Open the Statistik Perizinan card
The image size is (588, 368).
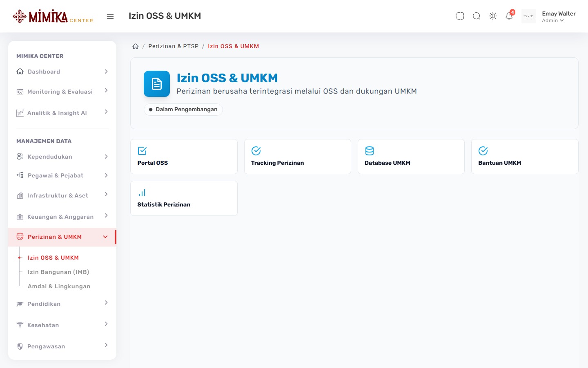tap(184, 198)
